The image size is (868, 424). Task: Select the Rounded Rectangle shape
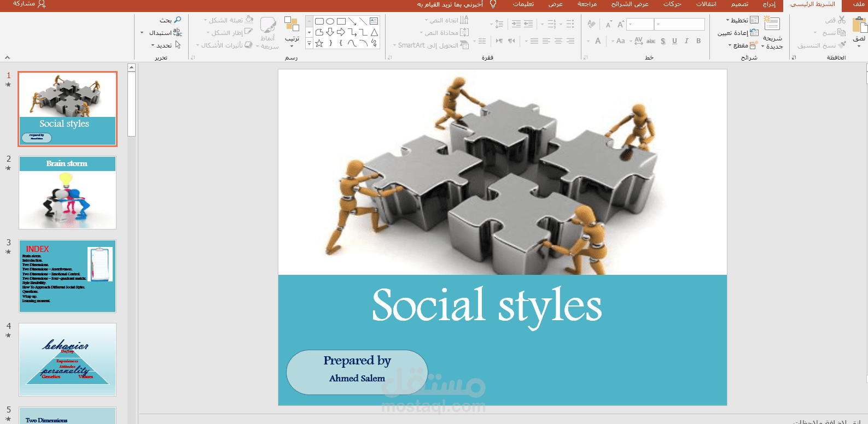click(x=319, y=21)
